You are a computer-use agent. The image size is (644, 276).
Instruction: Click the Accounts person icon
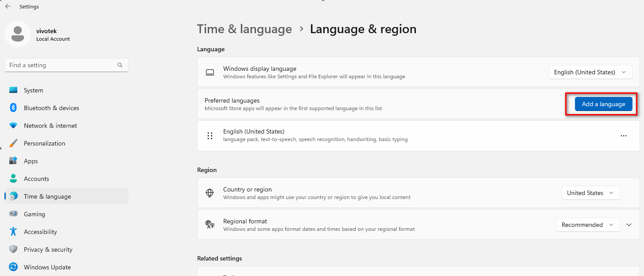click(13, 179)
